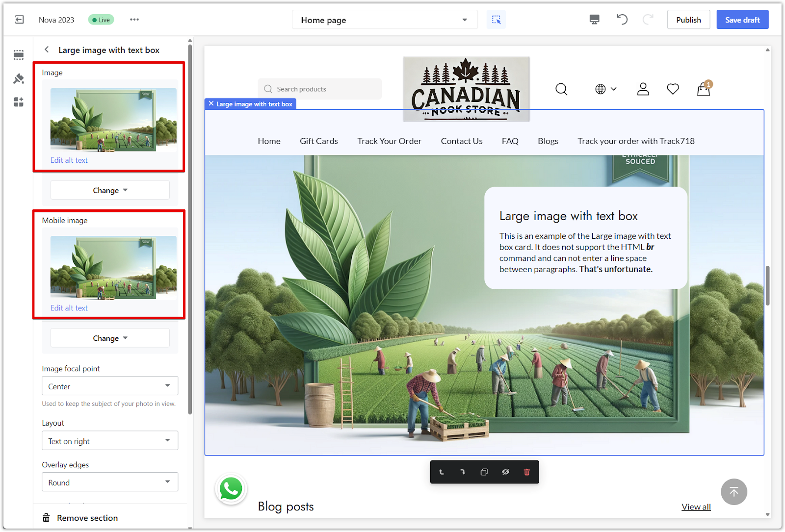Open Change dropdown under Image
The image size is (785, 532).
coord(110,190)
